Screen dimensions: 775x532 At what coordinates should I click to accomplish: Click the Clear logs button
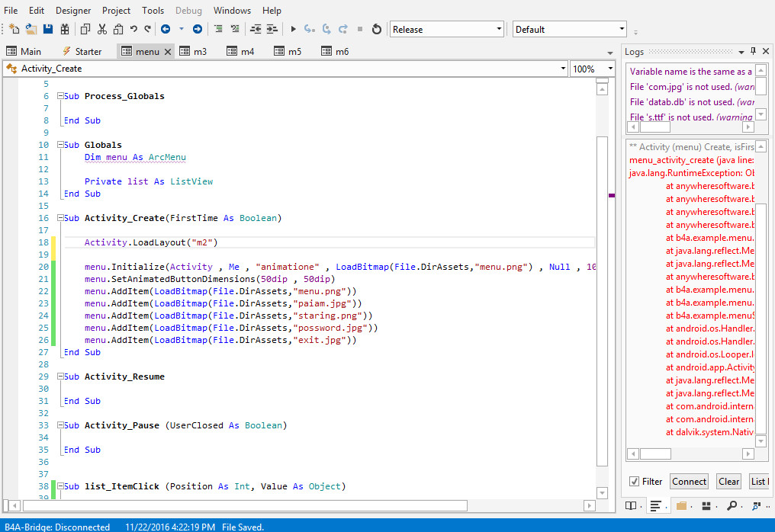coord(728,481)
